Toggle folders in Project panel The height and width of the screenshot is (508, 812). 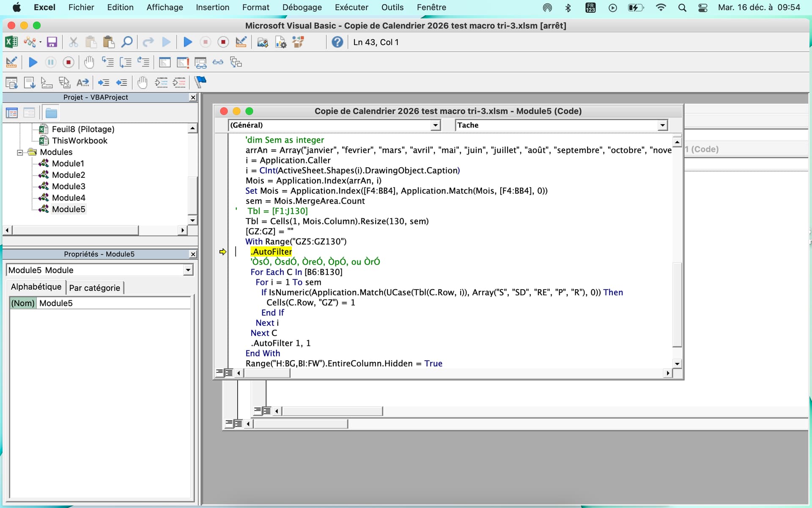click(51, 113)
